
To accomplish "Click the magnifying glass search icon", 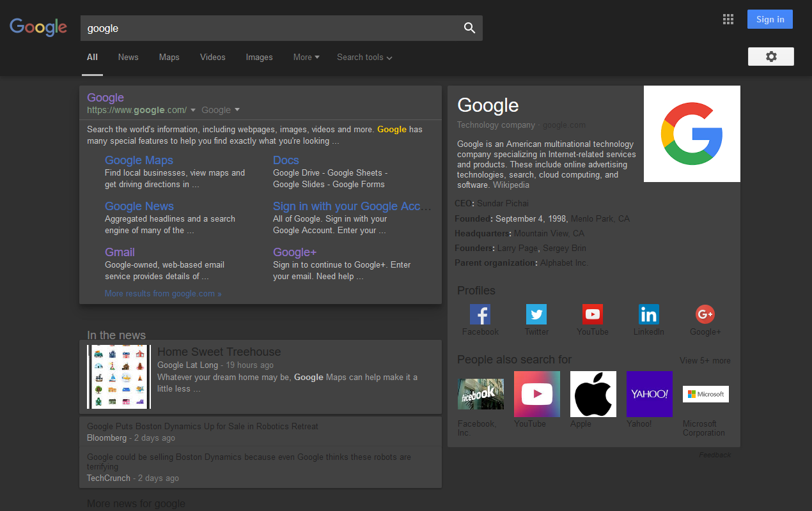I will click(469, 28).
